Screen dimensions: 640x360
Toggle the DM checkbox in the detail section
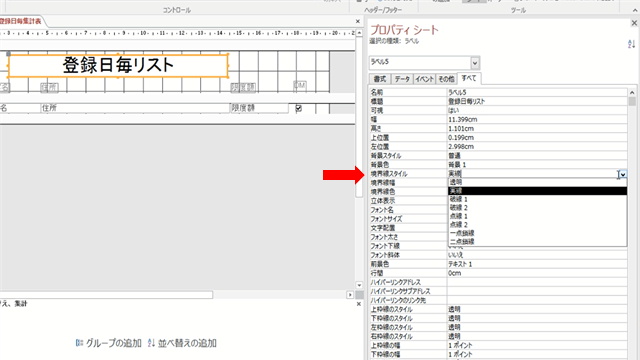click(298, 108)
